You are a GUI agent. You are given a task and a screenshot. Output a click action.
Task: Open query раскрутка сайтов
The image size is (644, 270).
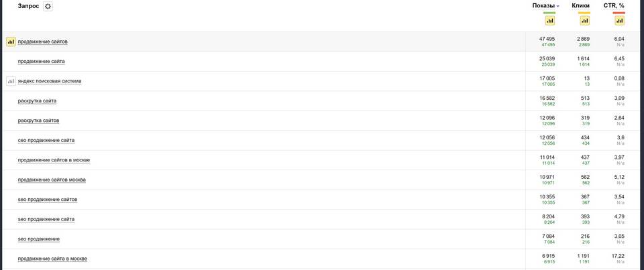[x=39, y=121]
